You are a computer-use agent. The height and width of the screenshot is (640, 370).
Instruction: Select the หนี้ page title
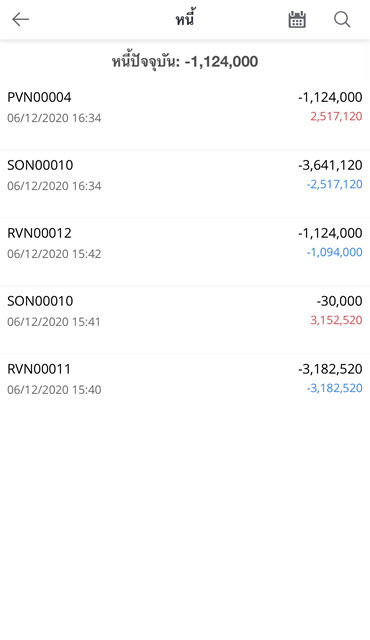[x=185, y=18]
